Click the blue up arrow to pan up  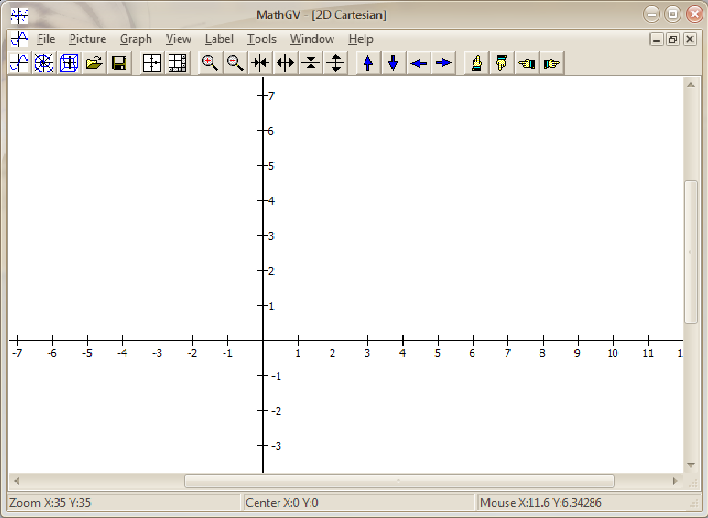368,63
